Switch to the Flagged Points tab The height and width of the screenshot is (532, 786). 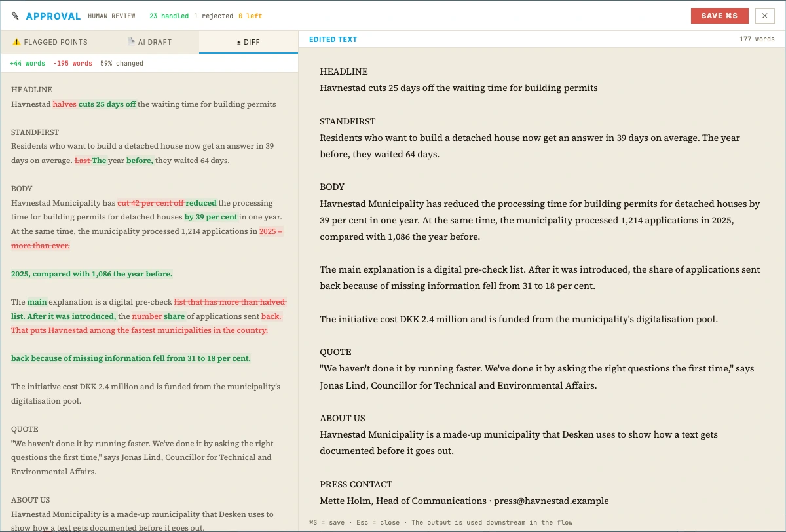pos(50,42)
